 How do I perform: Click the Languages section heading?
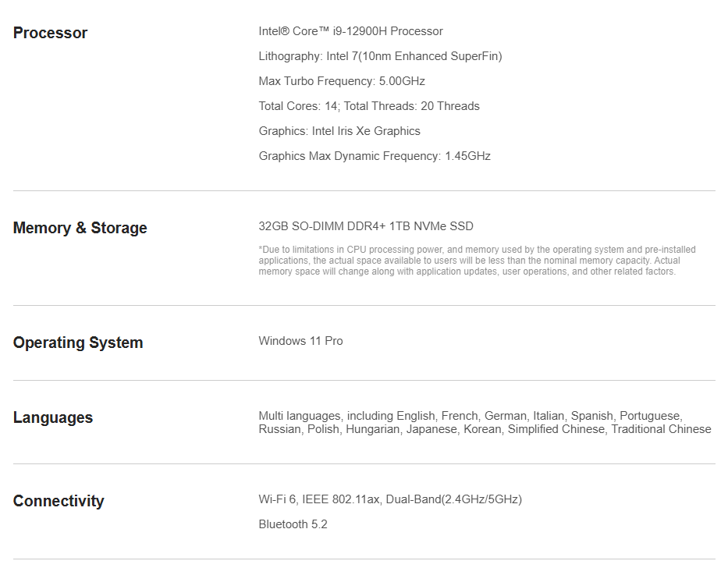point(53,417)
